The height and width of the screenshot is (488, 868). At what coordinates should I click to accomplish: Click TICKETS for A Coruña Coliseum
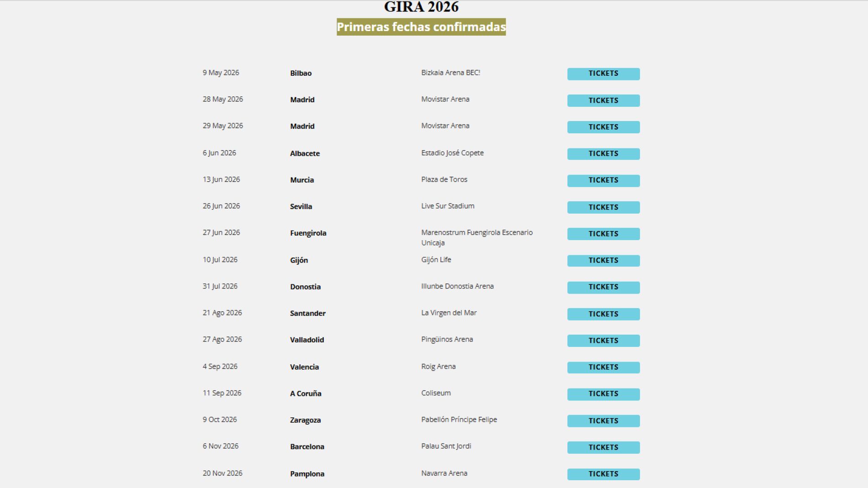tap(603, 394)
